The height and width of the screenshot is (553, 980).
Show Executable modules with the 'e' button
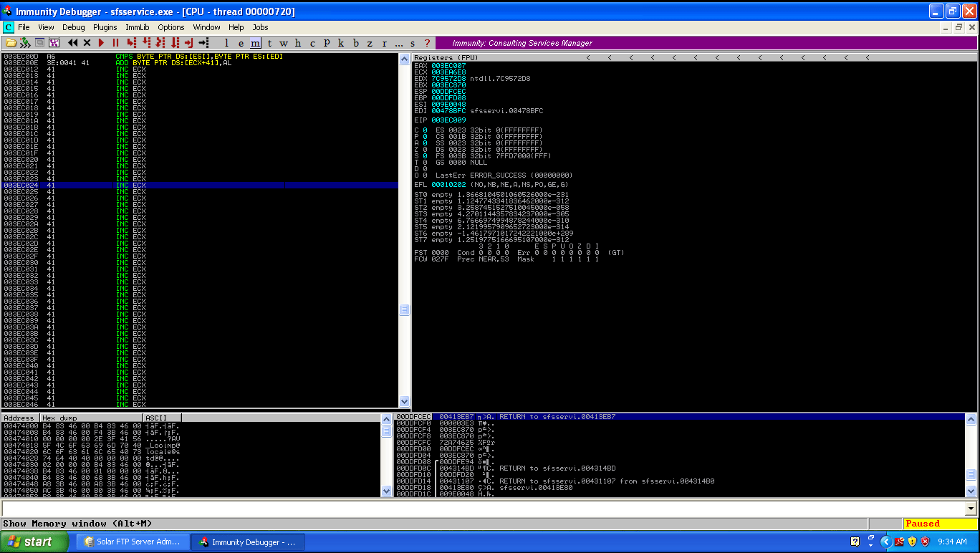241,43
